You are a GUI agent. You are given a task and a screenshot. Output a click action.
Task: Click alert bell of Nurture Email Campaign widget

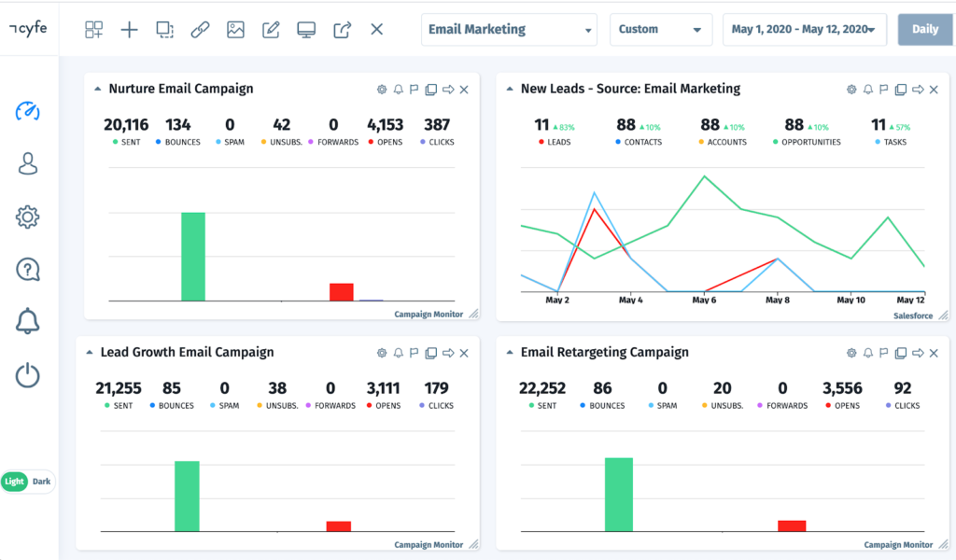tap(398, 90)
